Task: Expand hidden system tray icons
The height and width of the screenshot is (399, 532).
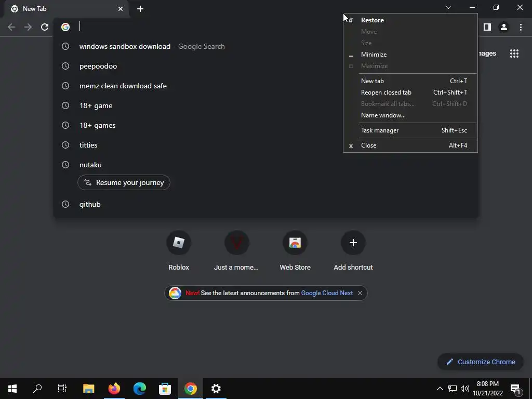Action: click(x=440, y=389)
